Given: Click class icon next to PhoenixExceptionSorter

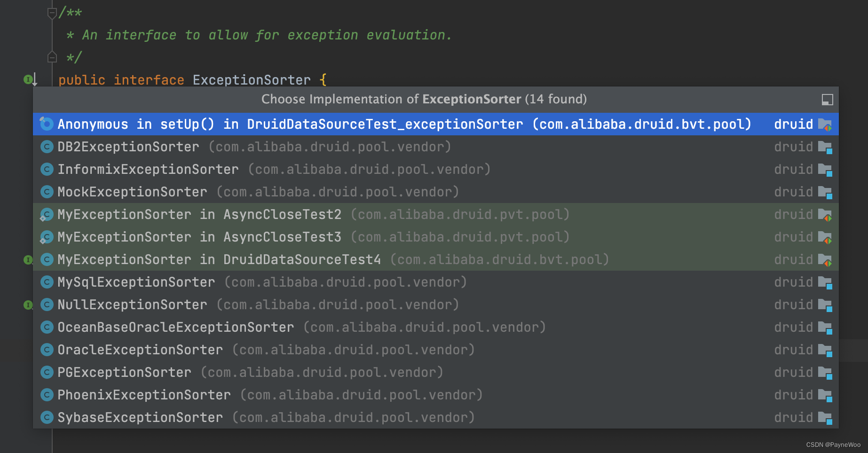Looking at the screenshot, I should 47,395.
